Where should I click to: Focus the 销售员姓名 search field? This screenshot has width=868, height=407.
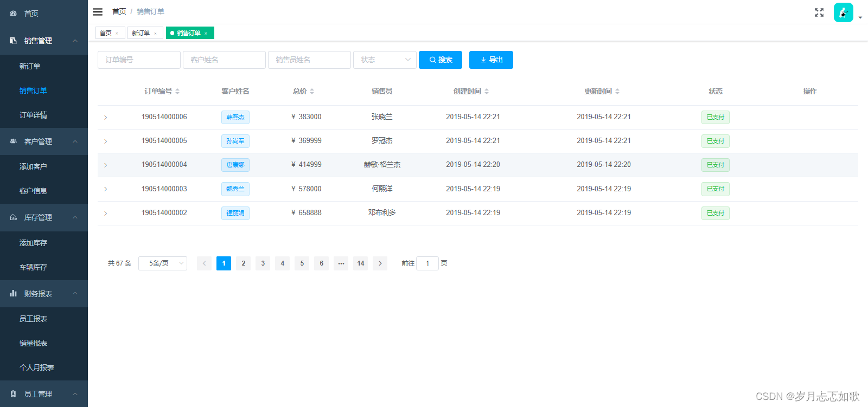coord(309,60)
